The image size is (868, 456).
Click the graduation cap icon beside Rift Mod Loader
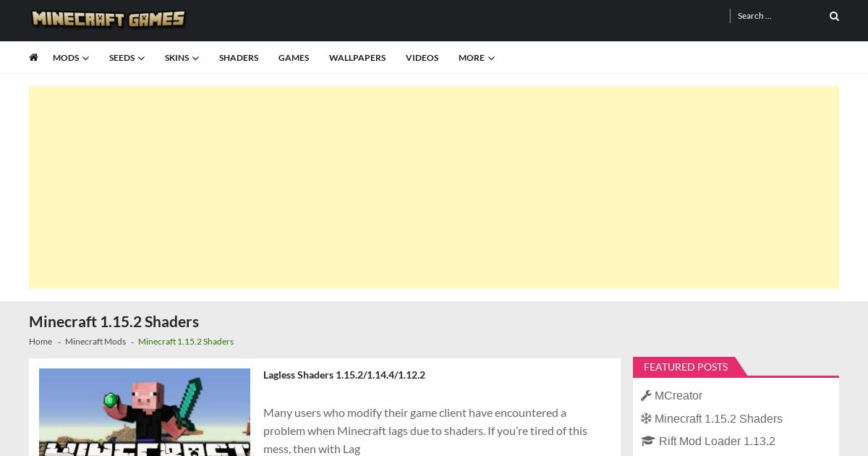click(647, 441)
